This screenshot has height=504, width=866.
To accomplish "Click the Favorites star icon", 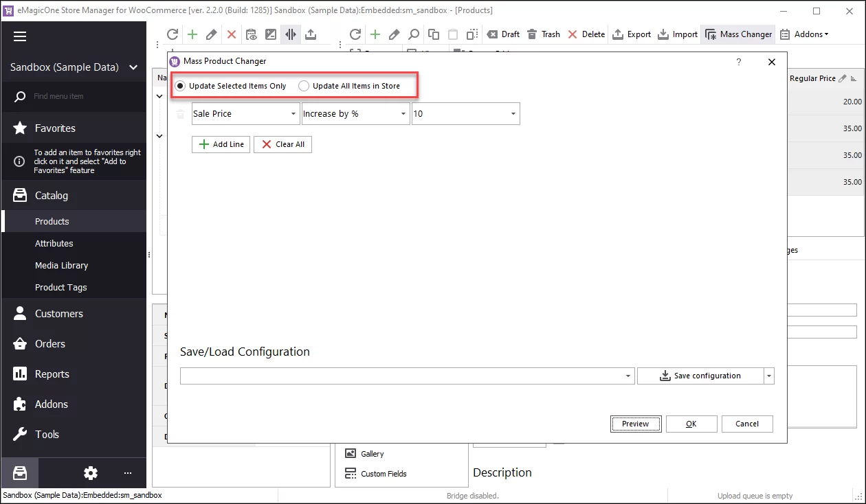I will pyautogui.click(x=21, y=128).
